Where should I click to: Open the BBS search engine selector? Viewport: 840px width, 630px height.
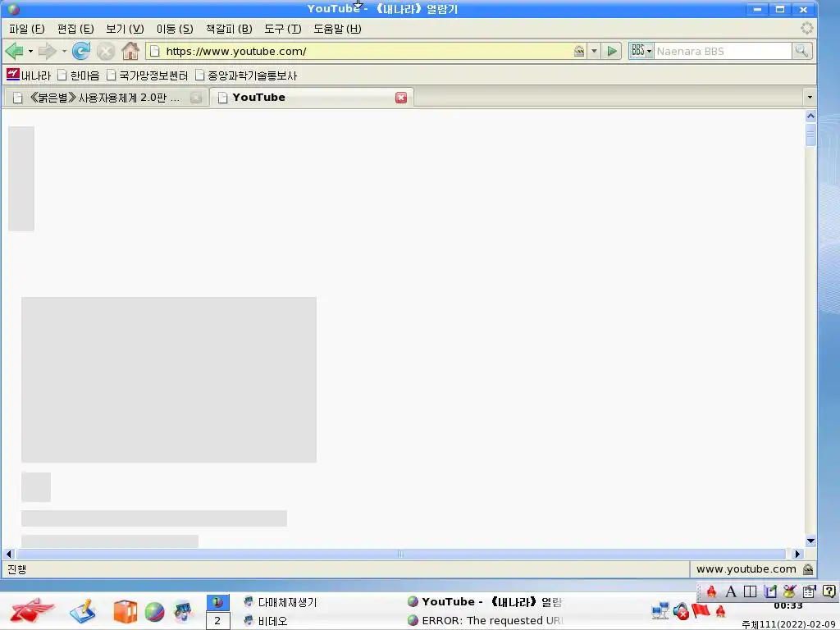pyautogui.click(x=641, y=51)
